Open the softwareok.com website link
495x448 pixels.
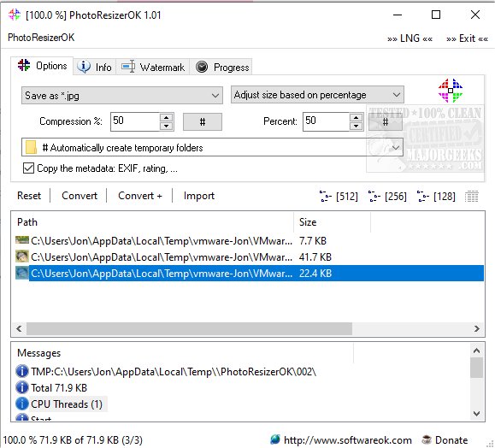(x=347, y=439)
